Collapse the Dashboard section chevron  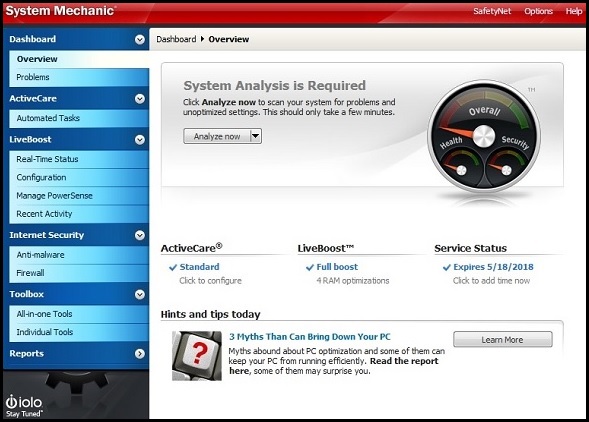point(139,39)
